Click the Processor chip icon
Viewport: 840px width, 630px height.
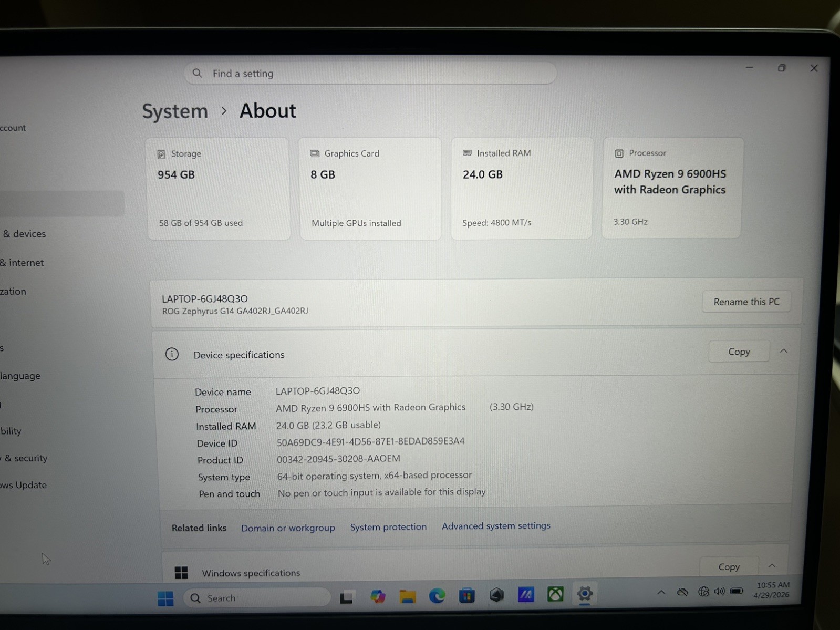tap(619, 153)
